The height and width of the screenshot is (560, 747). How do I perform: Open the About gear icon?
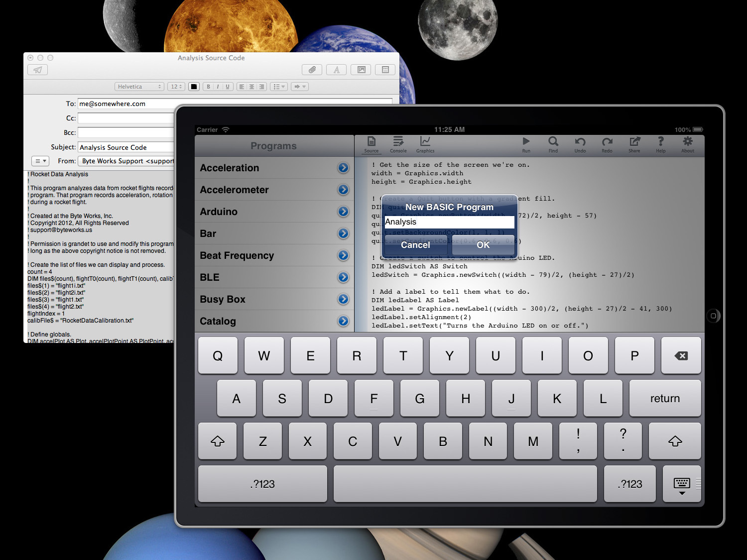(x=688, y=144)
